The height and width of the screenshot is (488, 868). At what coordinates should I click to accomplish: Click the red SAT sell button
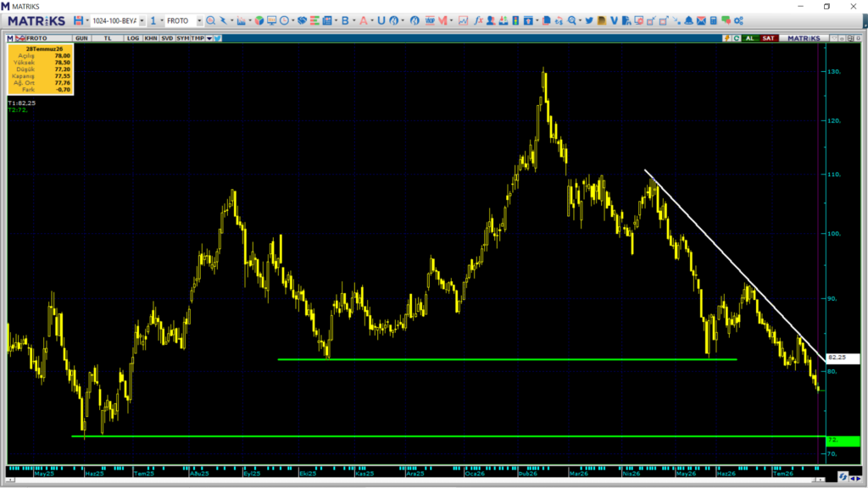768,38
